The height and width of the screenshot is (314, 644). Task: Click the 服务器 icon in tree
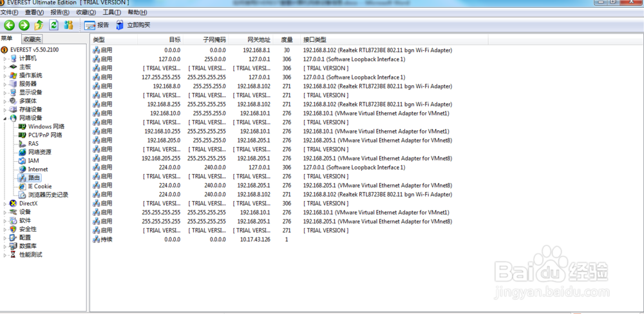coord(13,84)
